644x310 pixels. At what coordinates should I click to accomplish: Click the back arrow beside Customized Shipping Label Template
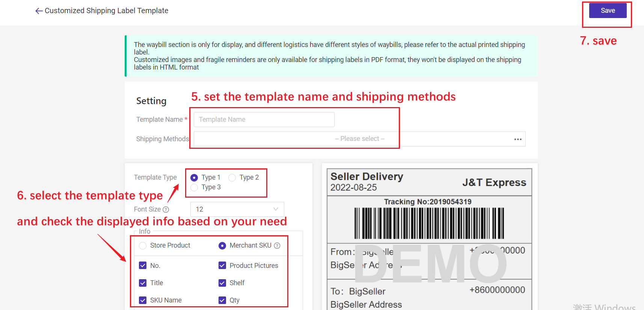pos(39,11)
